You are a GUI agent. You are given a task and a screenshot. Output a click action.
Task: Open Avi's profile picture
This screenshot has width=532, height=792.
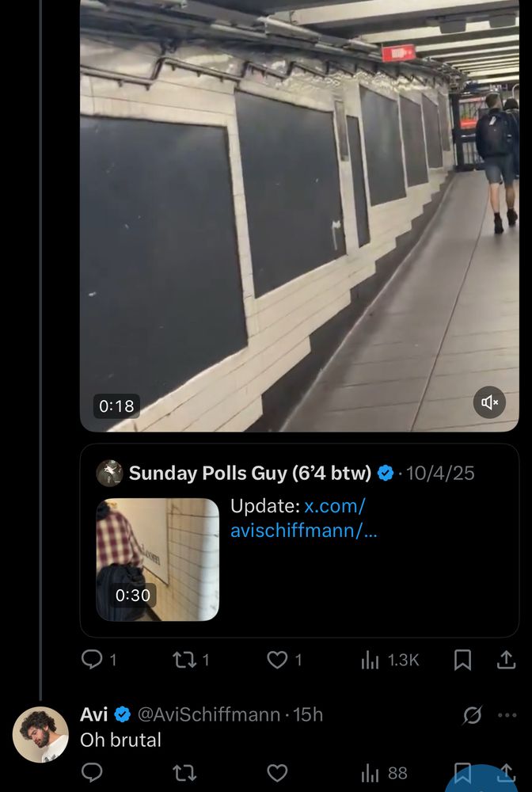40,734
